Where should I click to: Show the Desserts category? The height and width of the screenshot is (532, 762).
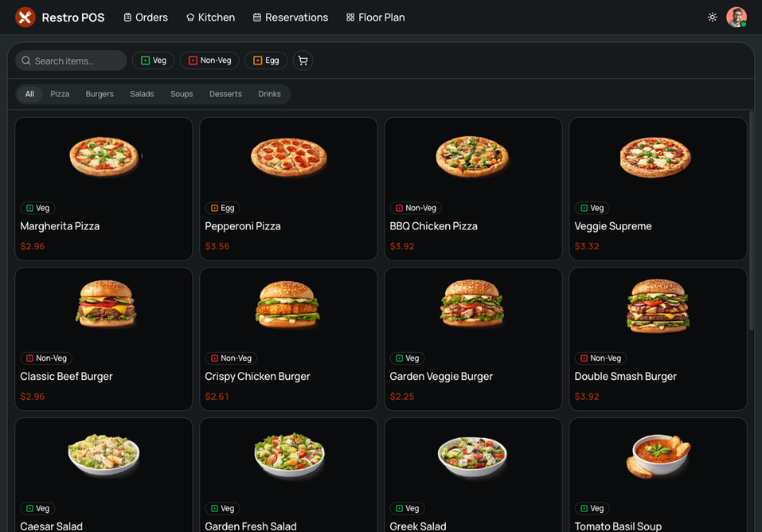(225, 94)
